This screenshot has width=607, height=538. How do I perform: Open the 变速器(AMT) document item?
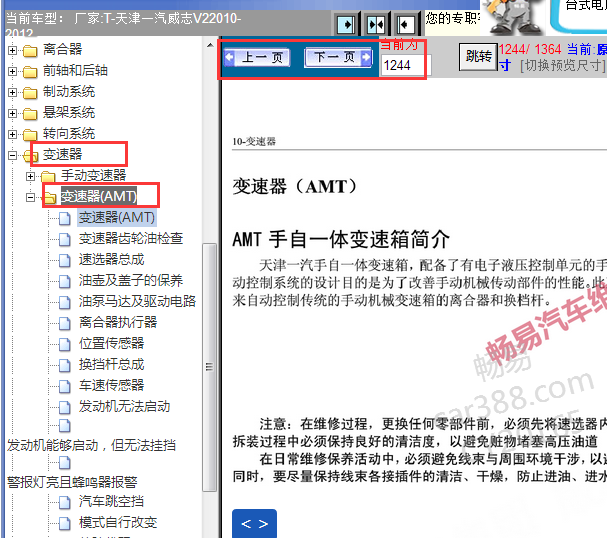click(x=117, y=218)
